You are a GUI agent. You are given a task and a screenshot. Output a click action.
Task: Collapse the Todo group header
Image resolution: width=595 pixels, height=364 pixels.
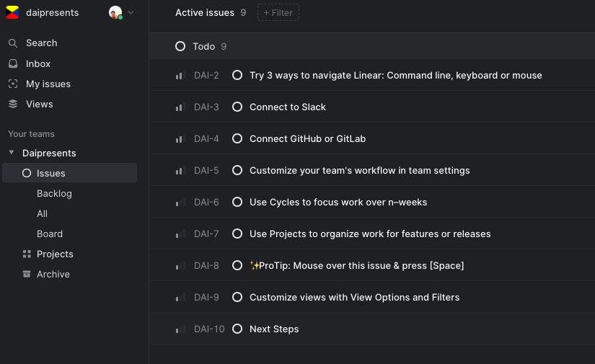click(180, 46)
